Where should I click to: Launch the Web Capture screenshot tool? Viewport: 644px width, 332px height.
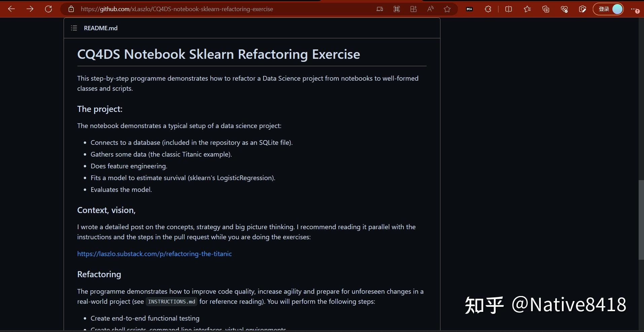click(x=583, y=9)
